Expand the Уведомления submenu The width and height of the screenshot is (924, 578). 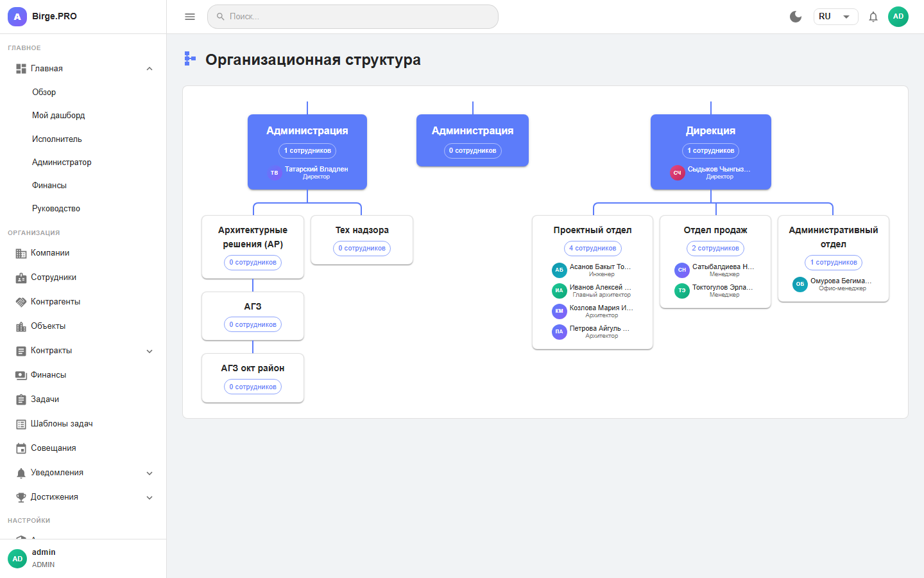(150, 472)
